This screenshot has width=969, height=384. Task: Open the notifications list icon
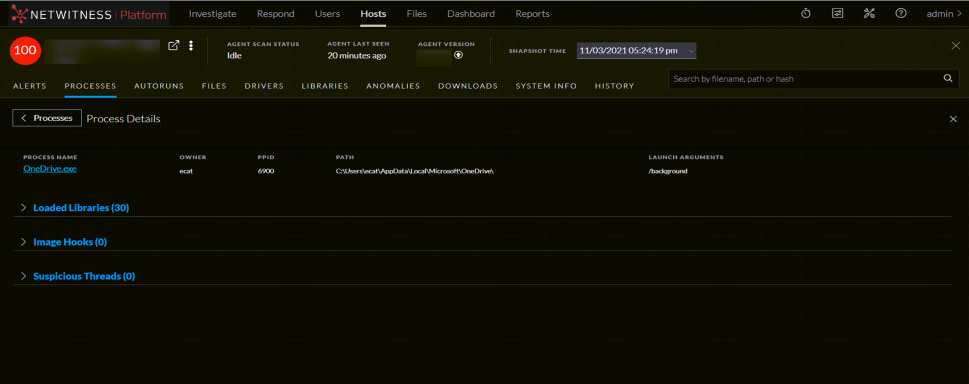837,14
